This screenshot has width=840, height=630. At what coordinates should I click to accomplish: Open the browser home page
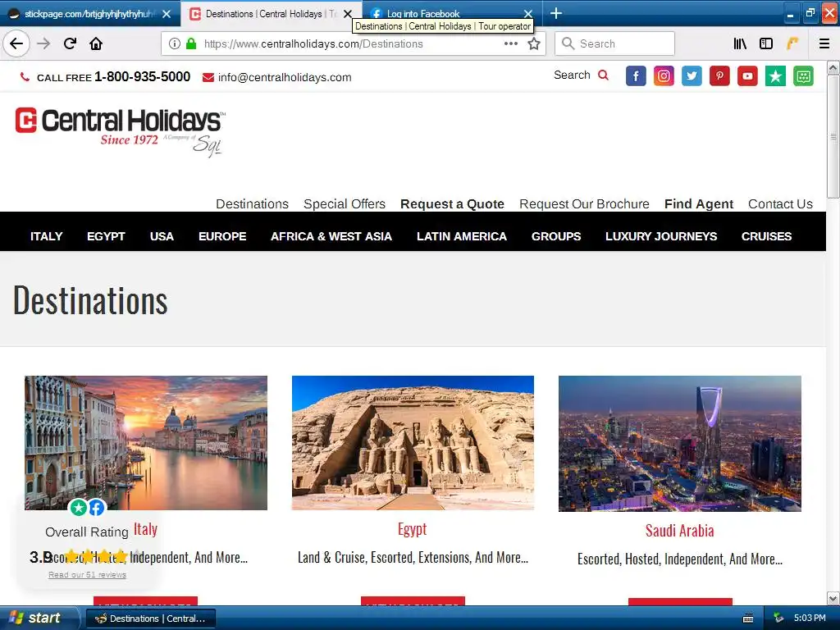(x=96, y=43)
